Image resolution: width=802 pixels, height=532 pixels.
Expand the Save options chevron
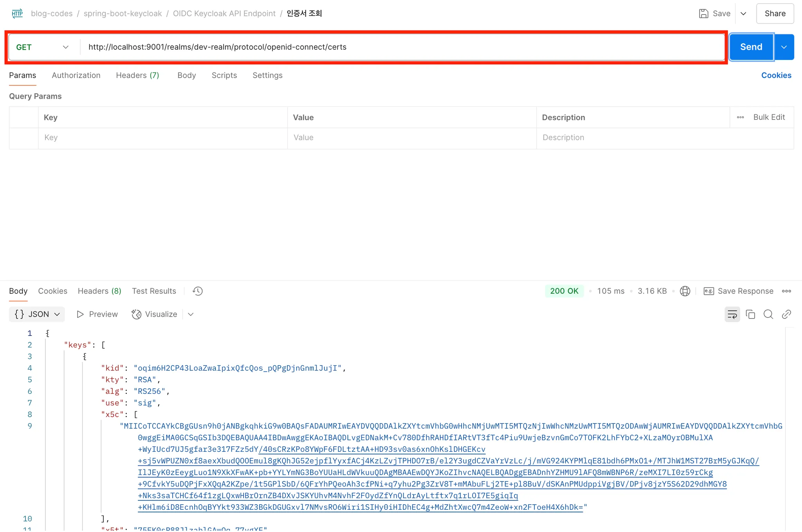pyautogui.click(x=743, y=13)
